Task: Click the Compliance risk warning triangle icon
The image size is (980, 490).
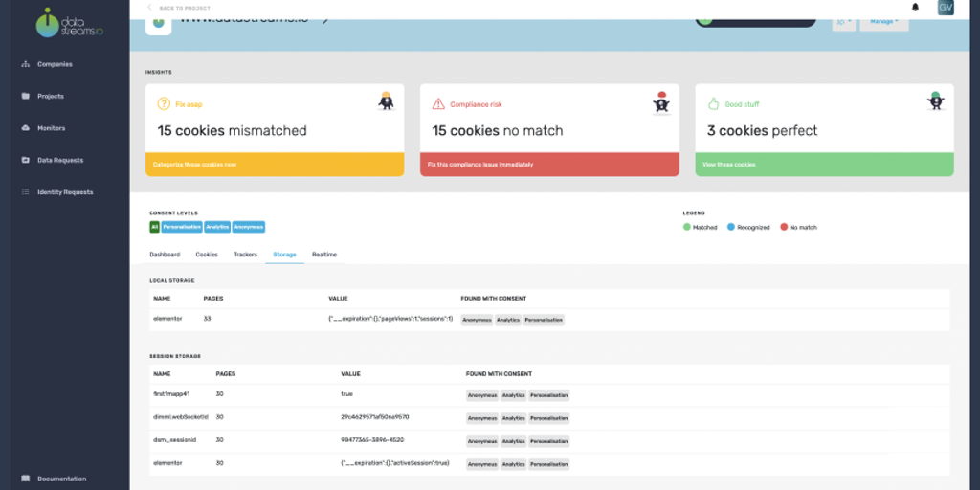Action: [x=438, y=103]
